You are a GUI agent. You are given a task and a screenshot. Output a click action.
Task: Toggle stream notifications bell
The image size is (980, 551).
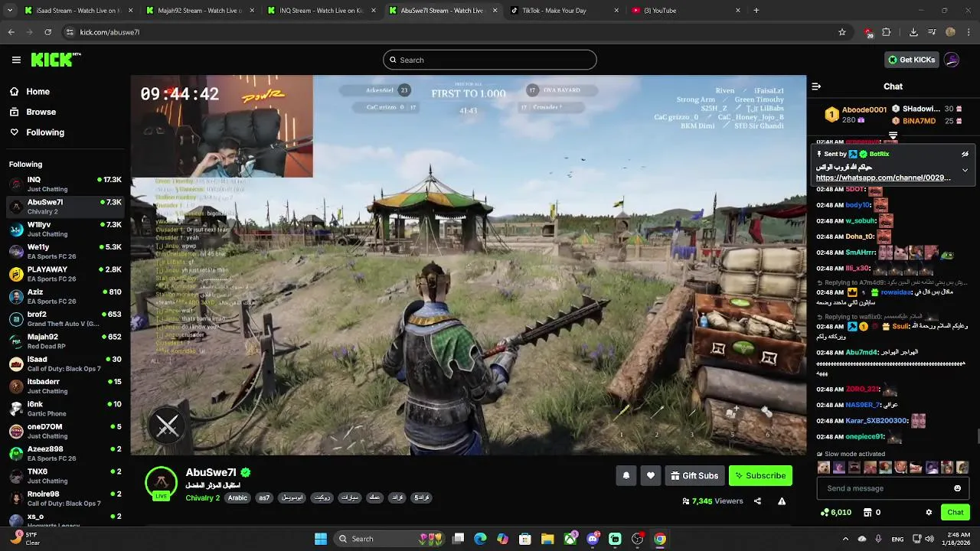click(626, 475)
